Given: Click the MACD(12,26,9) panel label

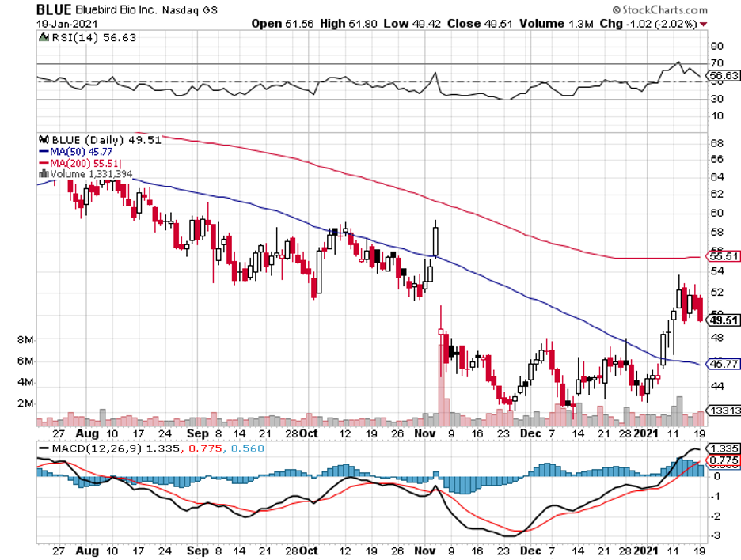Looking at the screenshot, I should (89, 449).
